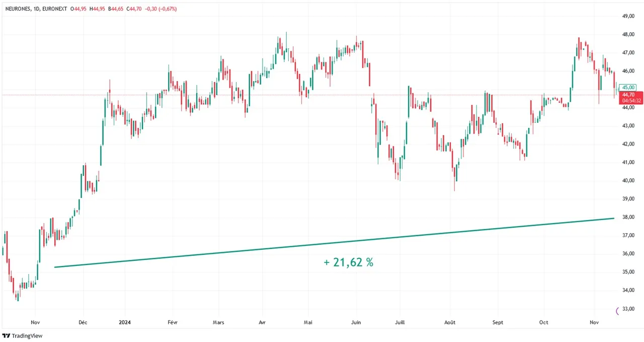Image resolution: width=644 pixels, height=342 pixels.
Task: Click the Août label on the time axis
Action: [449, 322]
